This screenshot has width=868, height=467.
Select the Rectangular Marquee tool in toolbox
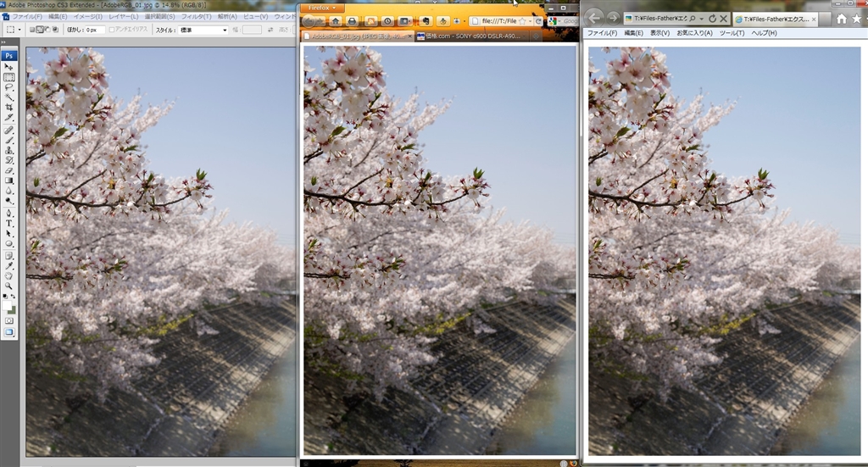pos(8,77)
